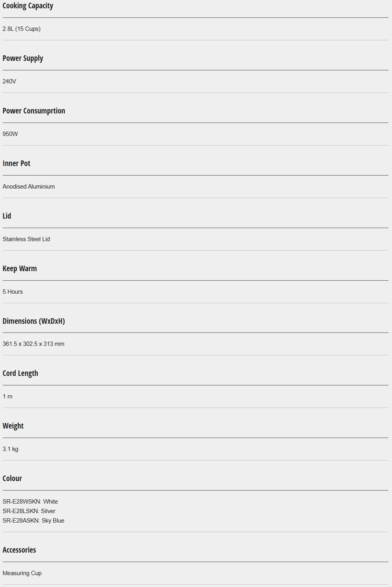Click the Dimensions (WxDxH) heading

34,321
